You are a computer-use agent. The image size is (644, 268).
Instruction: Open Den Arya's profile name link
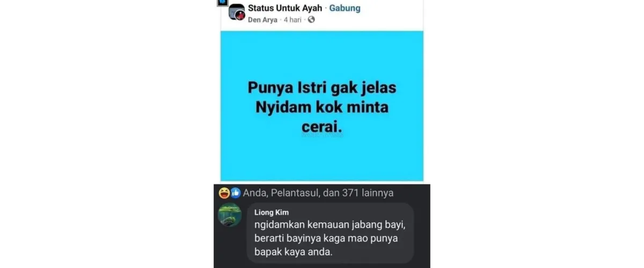[262, 20]
